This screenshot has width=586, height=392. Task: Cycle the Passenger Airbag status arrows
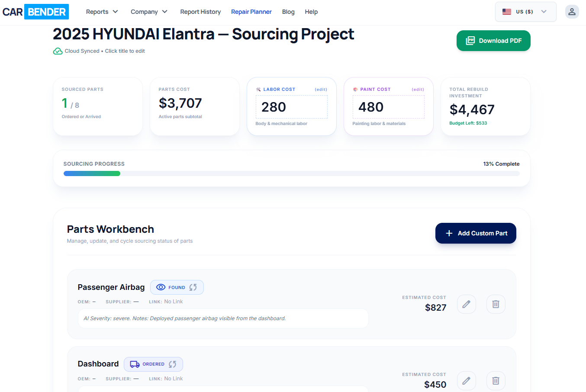point(193,287)
